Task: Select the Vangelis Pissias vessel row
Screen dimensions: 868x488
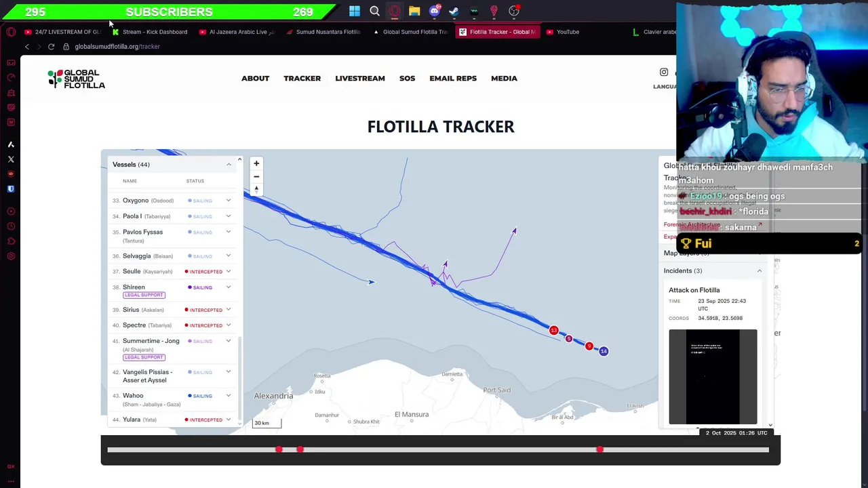Action: click(x=173, y=376)
